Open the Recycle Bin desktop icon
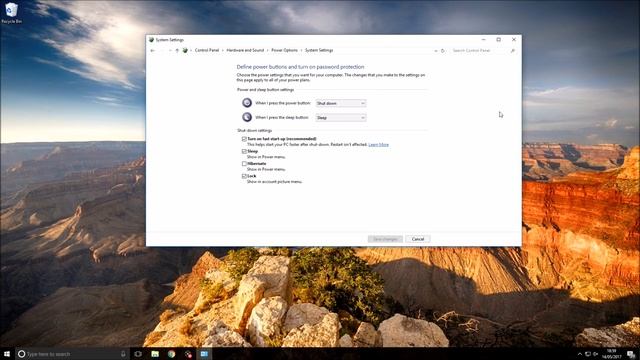 pos(11,13)
